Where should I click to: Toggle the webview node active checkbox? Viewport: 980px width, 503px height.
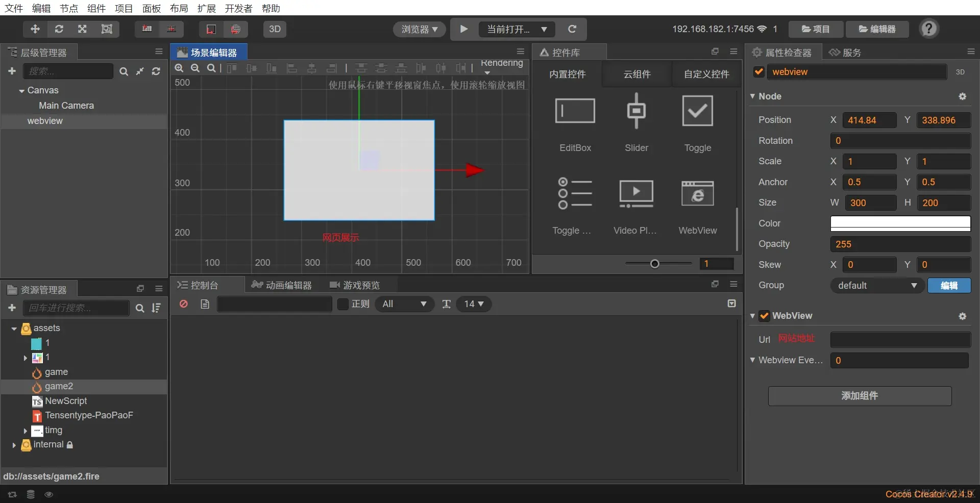759,72
